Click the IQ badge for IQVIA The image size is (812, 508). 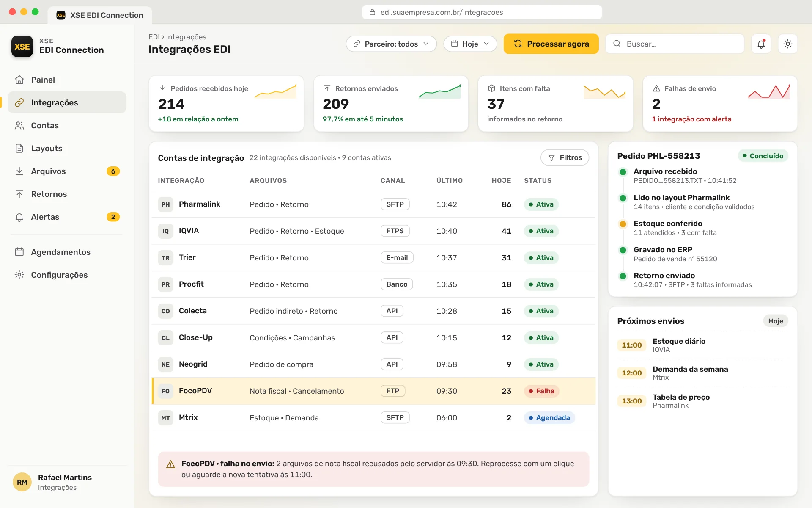click(165, 231)
